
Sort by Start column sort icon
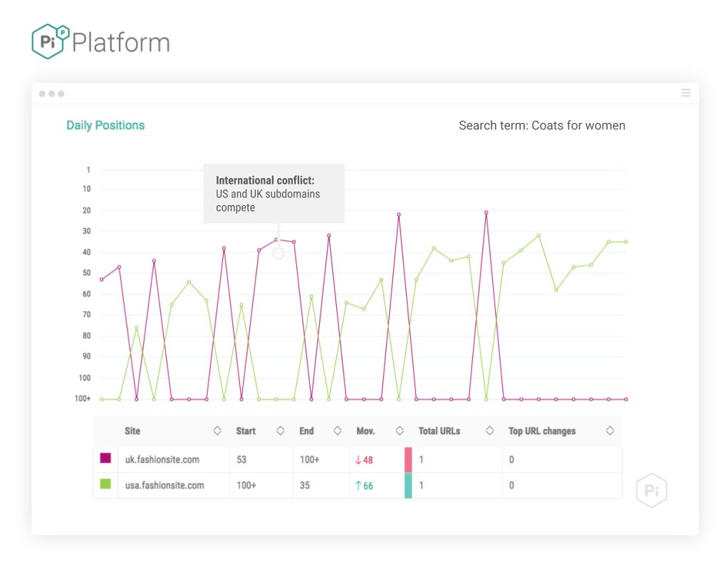[280, 431]
